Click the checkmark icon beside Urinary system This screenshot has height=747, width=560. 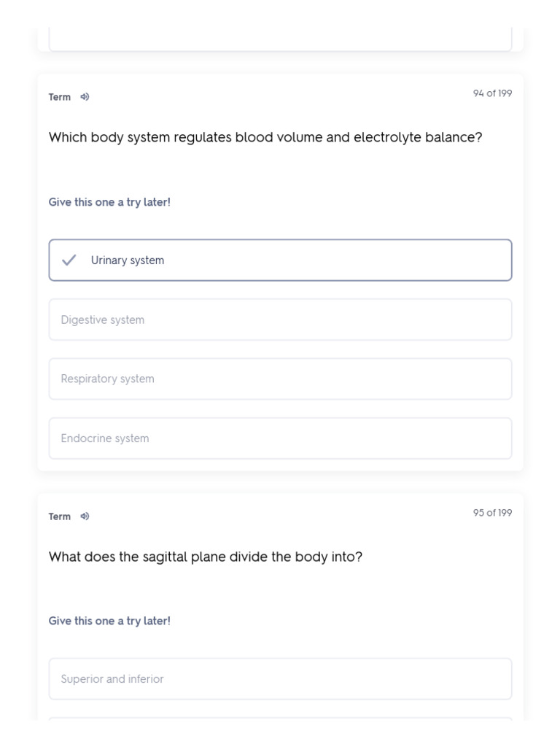click(69, 260)
